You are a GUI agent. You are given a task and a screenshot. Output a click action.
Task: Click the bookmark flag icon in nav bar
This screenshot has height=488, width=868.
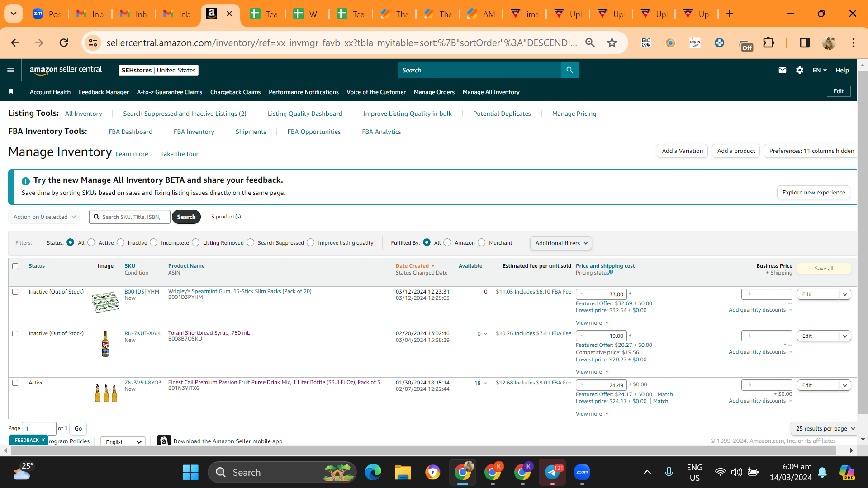point(11,91)
